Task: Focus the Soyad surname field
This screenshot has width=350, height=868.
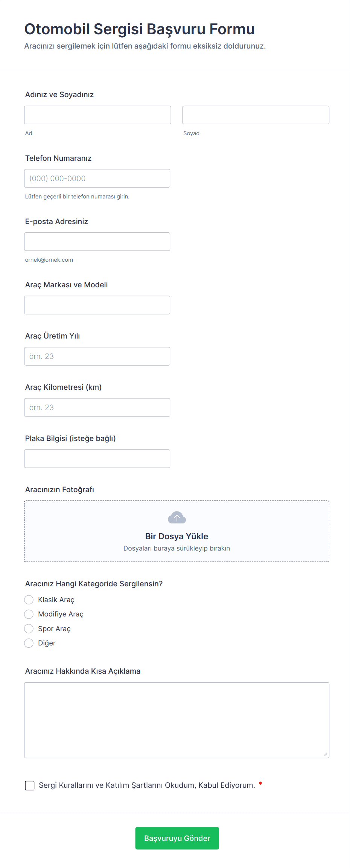Action: click(256, 115)
